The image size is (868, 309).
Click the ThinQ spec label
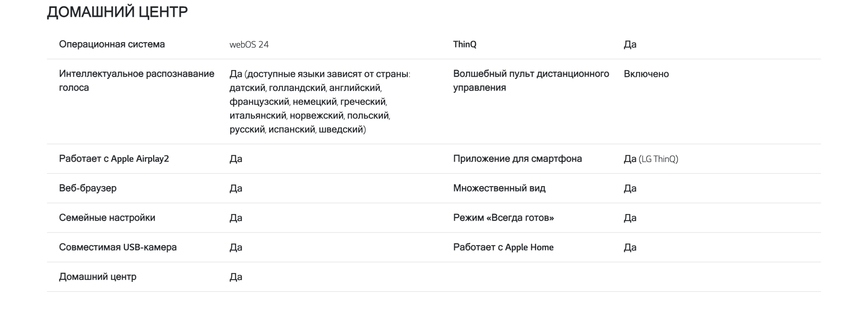(x=465, y=44)
